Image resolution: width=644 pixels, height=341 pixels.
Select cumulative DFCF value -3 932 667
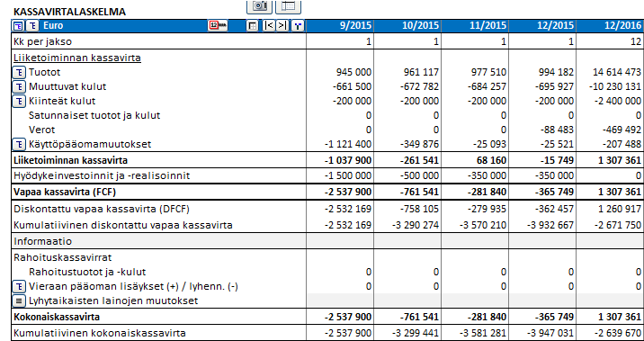click(550, 225)
